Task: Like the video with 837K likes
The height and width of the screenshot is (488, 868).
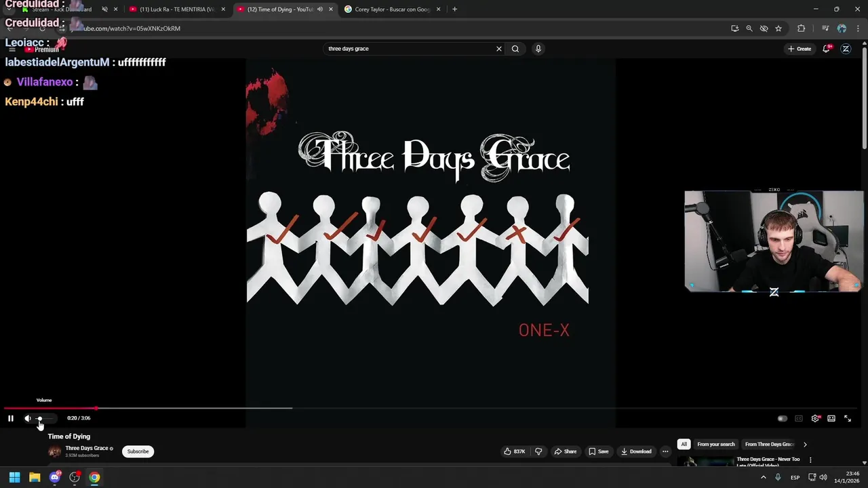Action: coord(514,451)
